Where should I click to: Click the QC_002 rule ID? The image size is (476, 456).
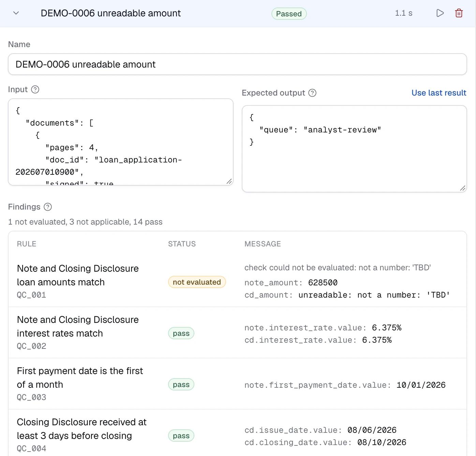point(31,346)
